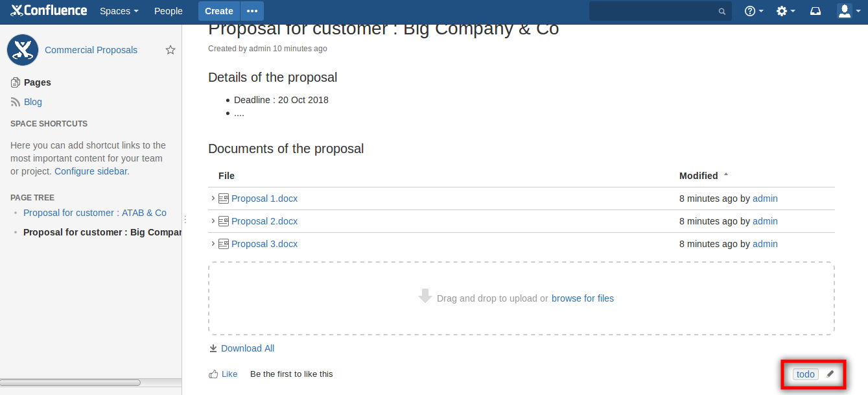Click the pencil icon to edit labels
868x395 pixels.
click(x=830, y=374)
